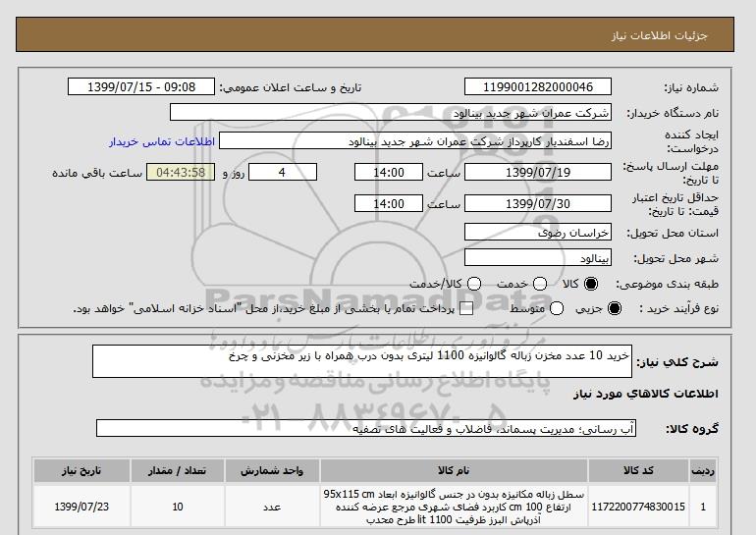Viewport: 756px width, 535px height.
Task: Select the جزیی purchase type radio
Action: coord(615,308)
